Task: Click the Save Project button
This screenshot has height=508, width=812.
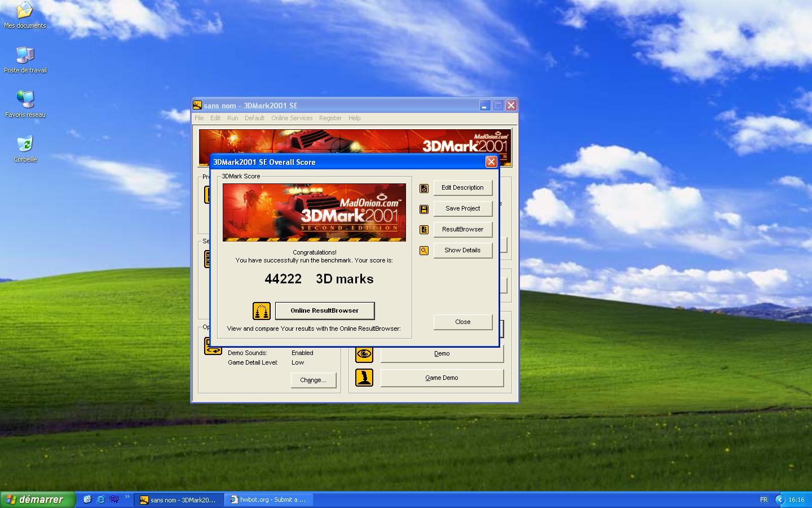Action: [x=462, y=208]
